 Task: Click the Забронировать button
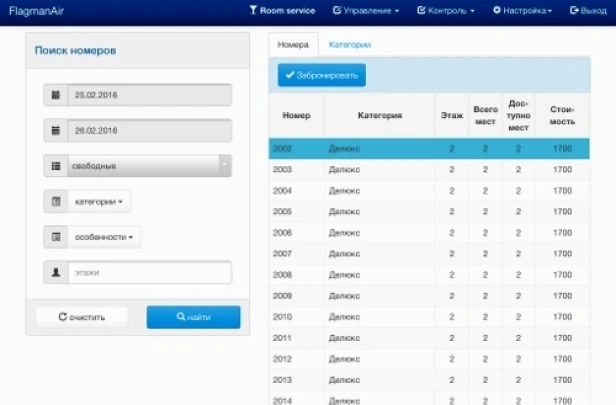321,75
